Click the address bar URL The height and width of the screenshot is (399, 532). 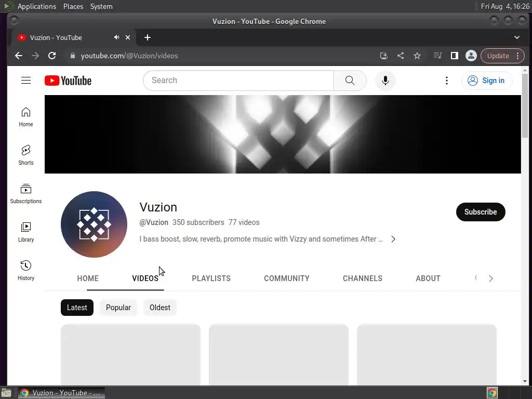pos(129,56)
